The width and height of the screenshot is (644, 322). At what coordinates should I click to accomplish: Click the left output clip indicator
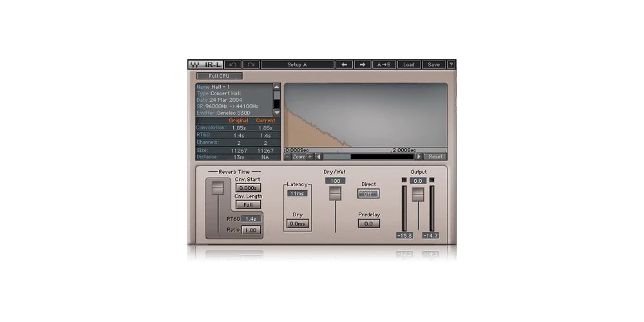tap(404, 180)
